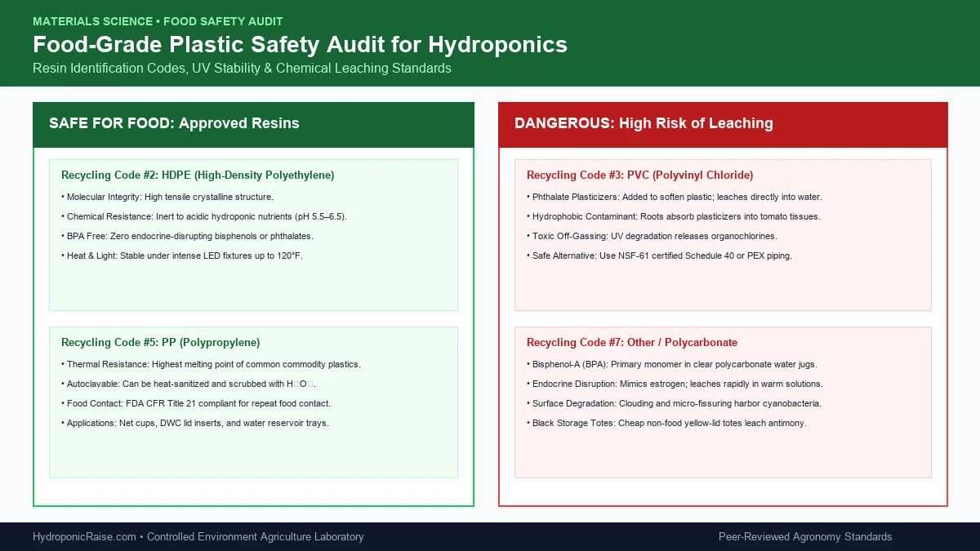The width and height of the screenshot is (980, 551).
Task: Select the 'Toxic Off-Gassing' bullet line
Action: coord(653,236)
